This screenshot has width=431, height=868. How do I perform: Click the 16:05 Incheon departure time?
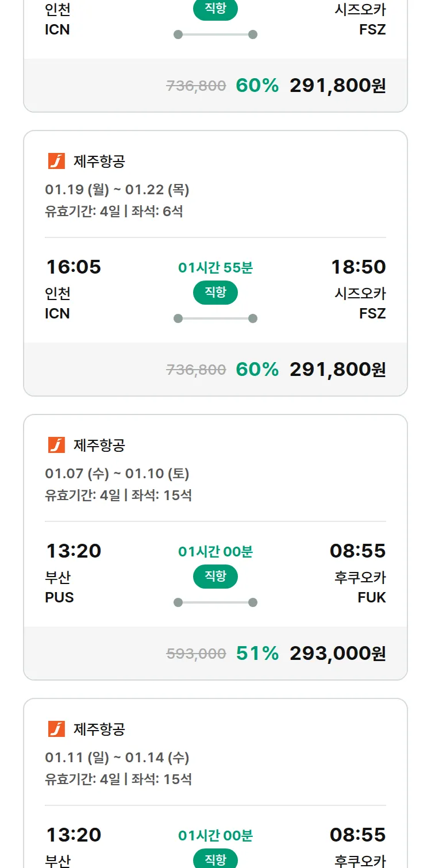click(74, 267)
